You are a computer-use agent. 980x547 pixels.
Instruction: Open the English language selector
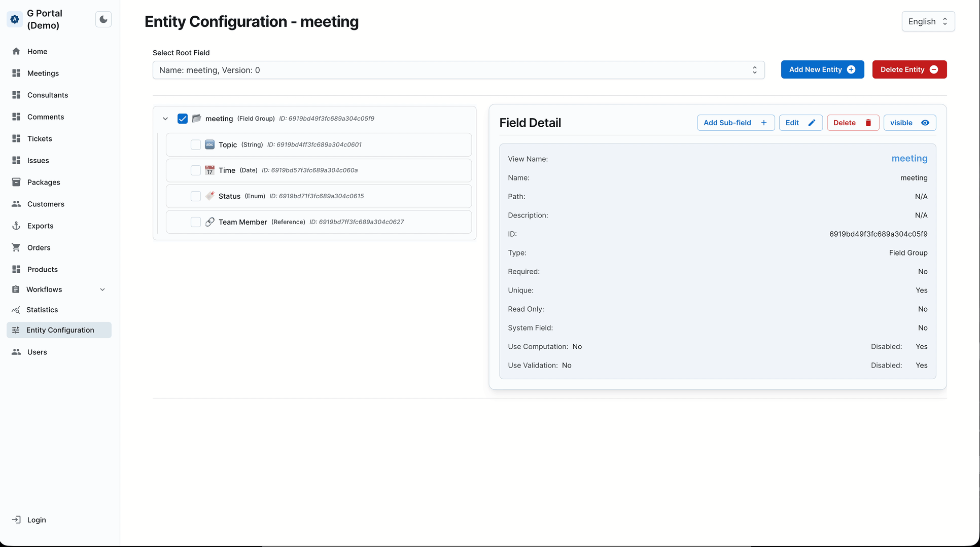(927, 21)
